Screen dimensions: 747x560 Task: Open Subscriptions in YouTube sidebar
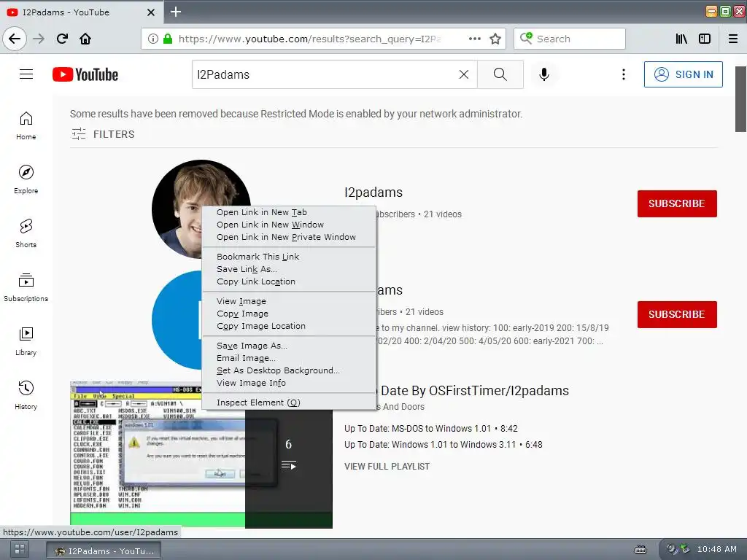click(26, 287)
